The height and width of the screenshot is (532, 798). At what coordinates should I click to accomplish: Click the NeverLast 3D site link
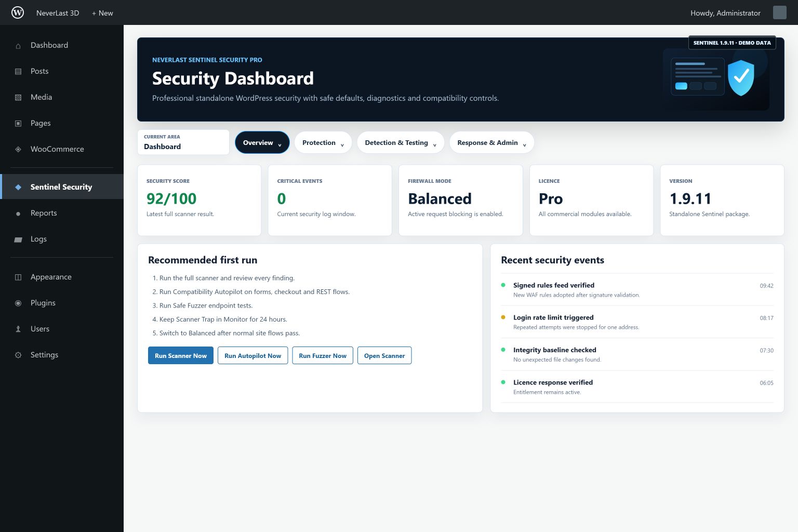58,13
